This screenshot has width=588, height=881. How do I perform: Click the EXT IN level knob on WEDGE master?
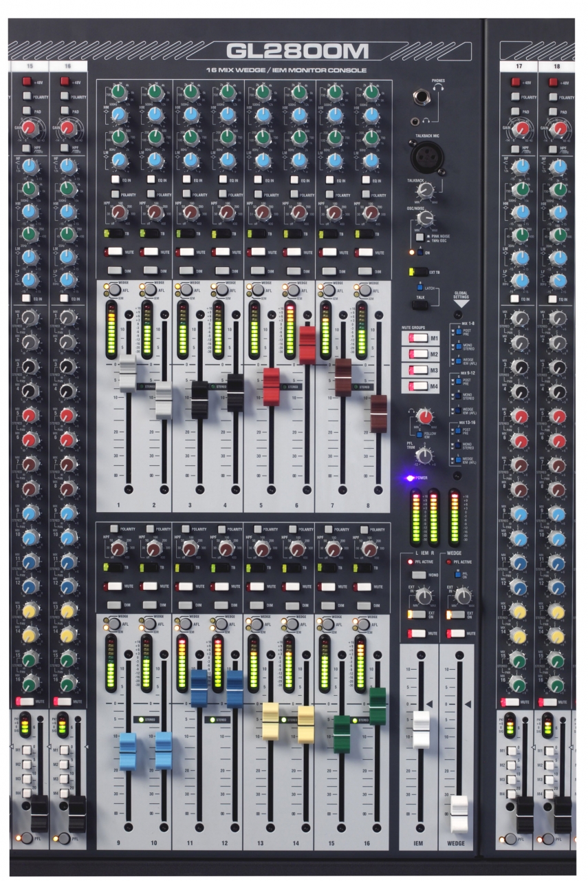click(x=464, y=596)
